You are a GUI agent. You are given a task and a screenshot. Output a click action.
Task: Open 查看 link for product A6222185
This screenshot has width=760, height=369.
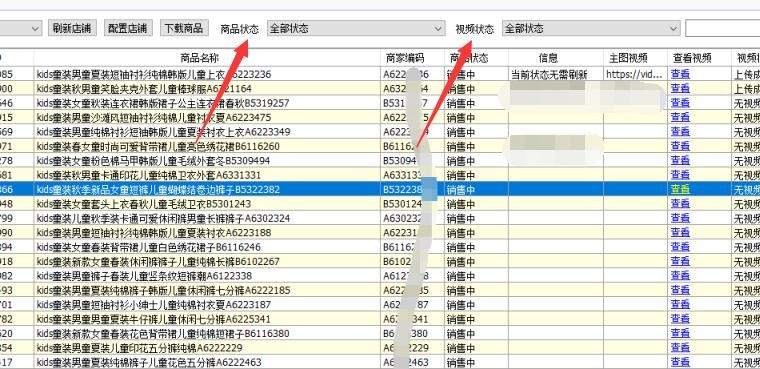point(680,290)
